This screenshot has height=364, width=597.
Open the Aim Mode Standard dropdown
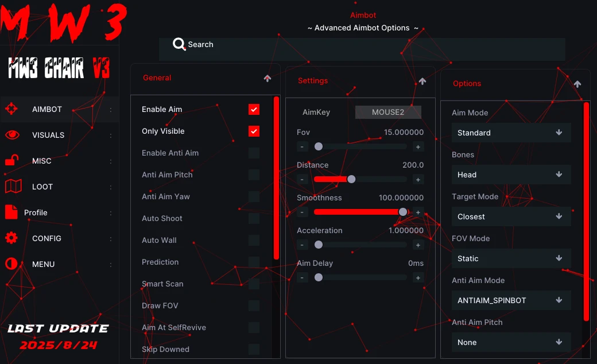click(x=511, y=133)
